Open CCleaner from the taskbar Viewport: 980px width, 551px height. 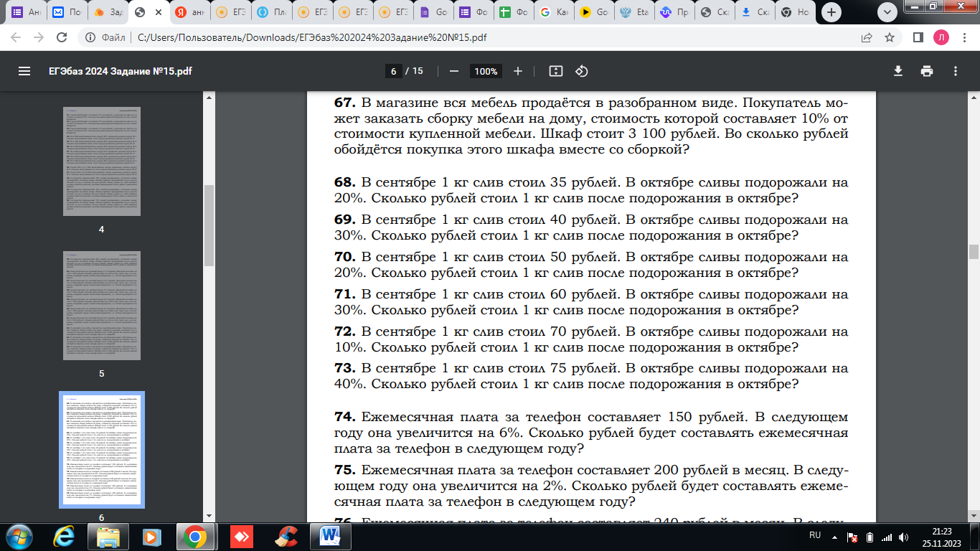click(x=286, y=536)
